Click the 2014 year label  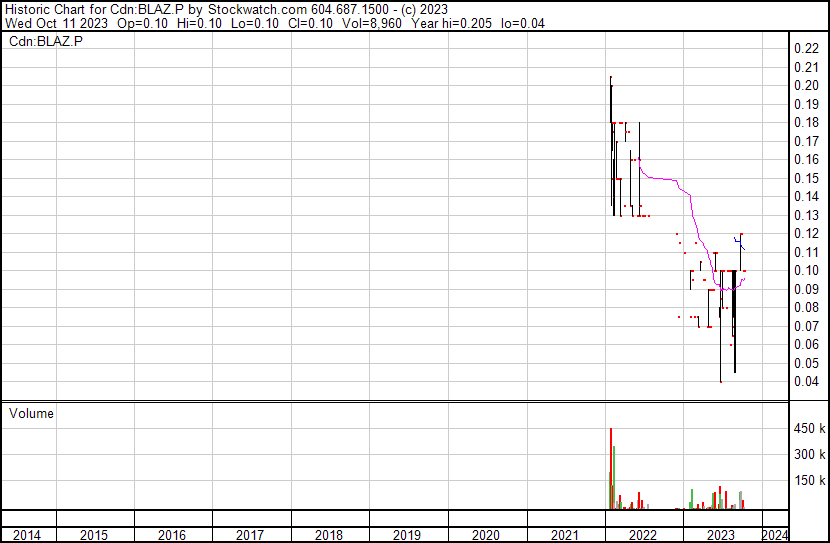click(x=28, y=536)
